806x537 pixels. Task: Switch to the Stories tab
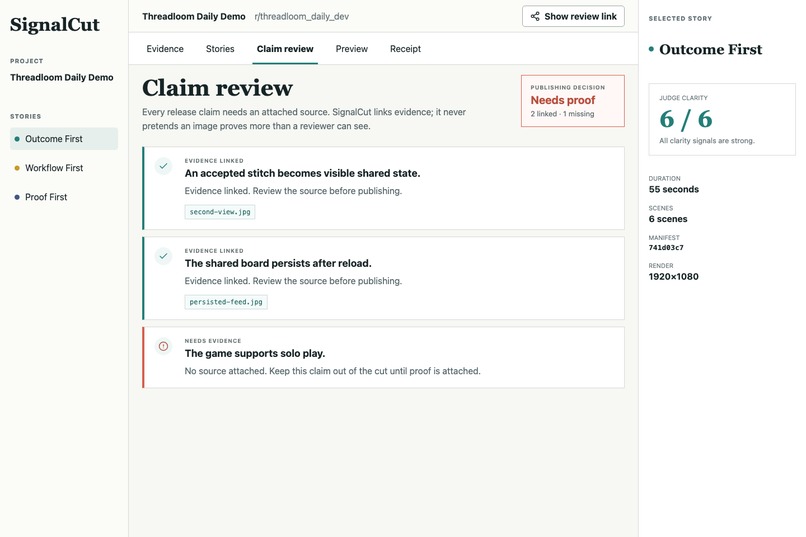[x=220, y=49]
